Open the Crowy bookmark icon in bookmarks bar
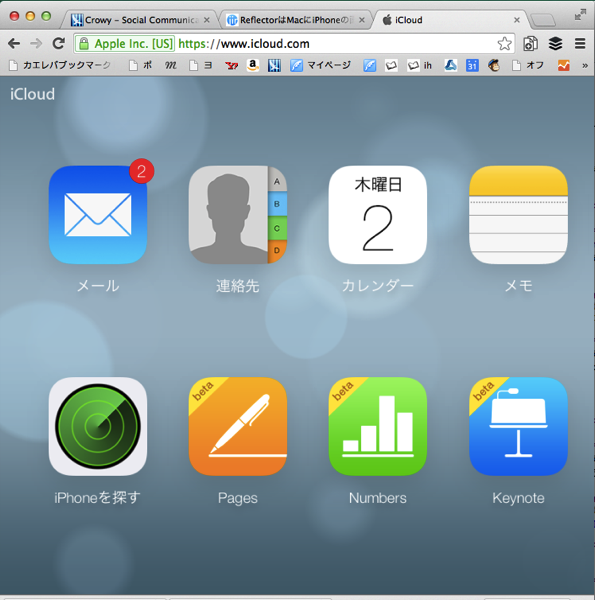The width and height of the screenshot is (595, 600). (274, 65)
